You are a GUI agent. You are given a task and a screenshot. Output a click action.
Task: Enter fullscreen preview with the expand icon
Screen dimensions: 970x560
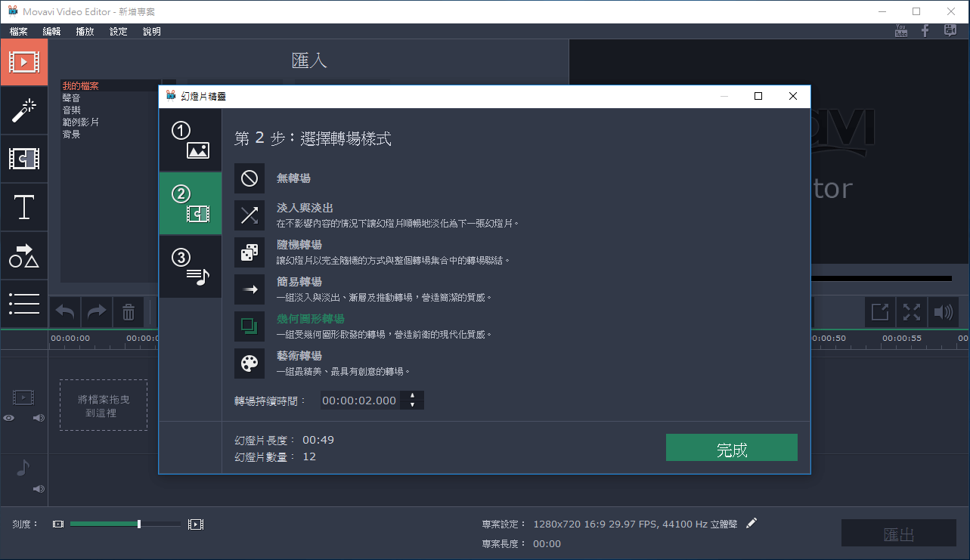pyautogui.click(x=911, y=311)
